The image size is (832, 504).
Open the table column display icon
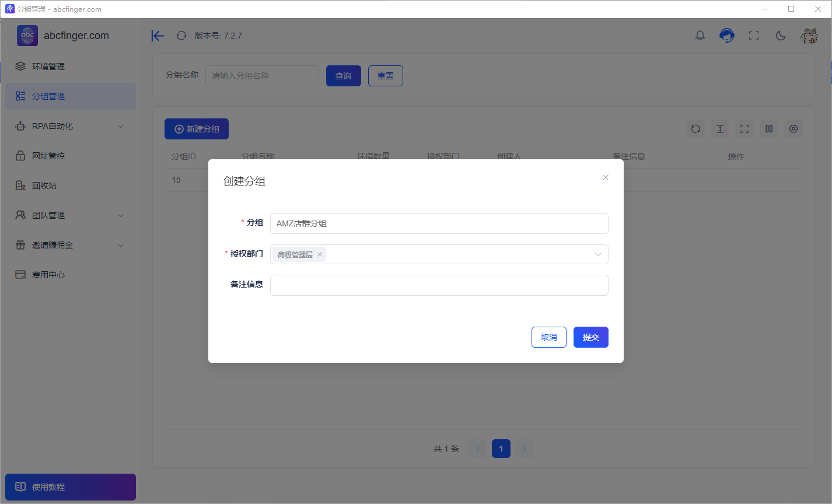pos(769,129)
